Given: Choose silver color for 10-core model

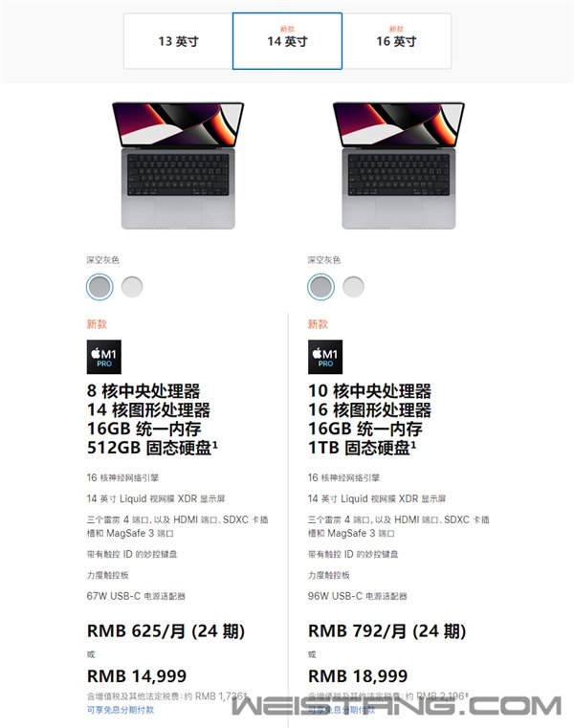Looking at the screenshot, I should coord(353,287).
